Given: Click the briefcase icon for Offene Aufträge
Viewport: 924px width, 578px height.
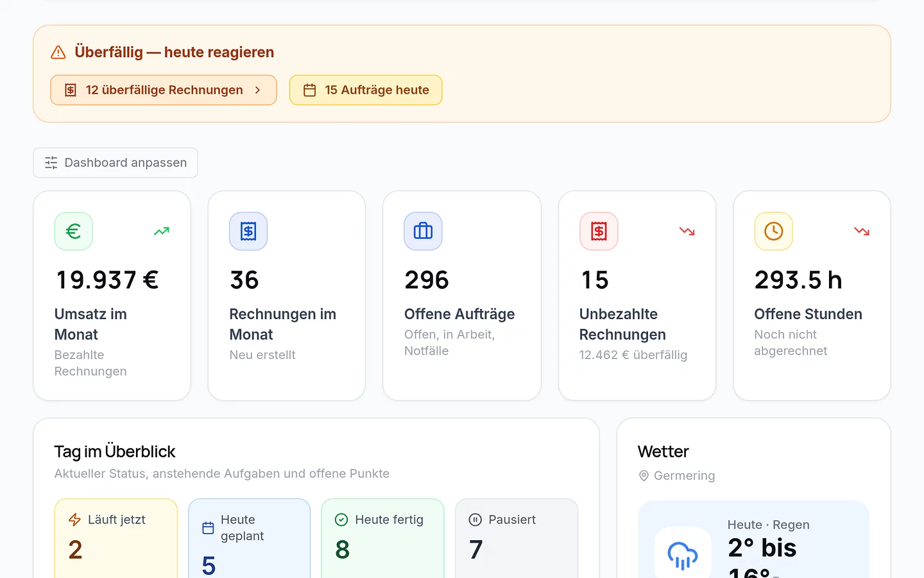Looking at the screenshot, I should (x=424, y=231).
